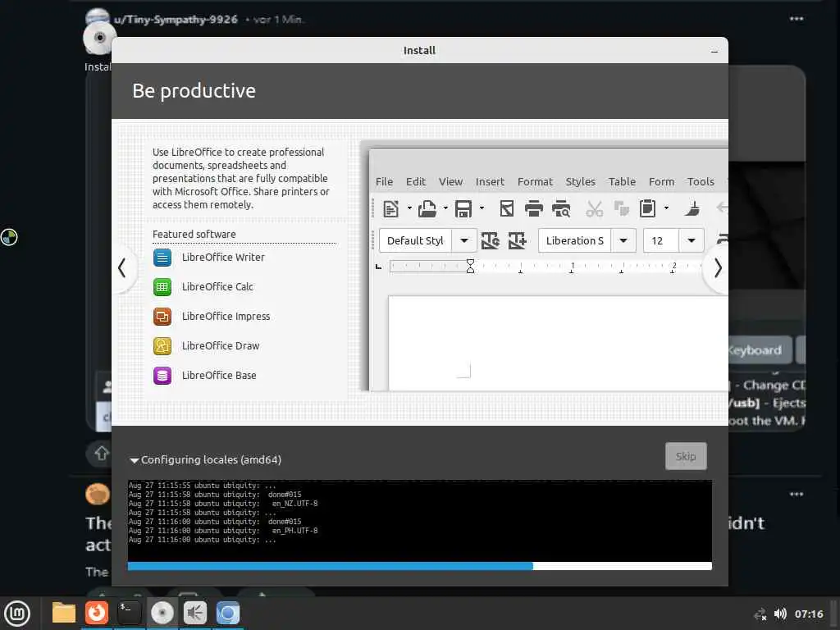Click the Export as PDF icon
The width and height of the screenshot is (840, 630).
pos(507,208)
